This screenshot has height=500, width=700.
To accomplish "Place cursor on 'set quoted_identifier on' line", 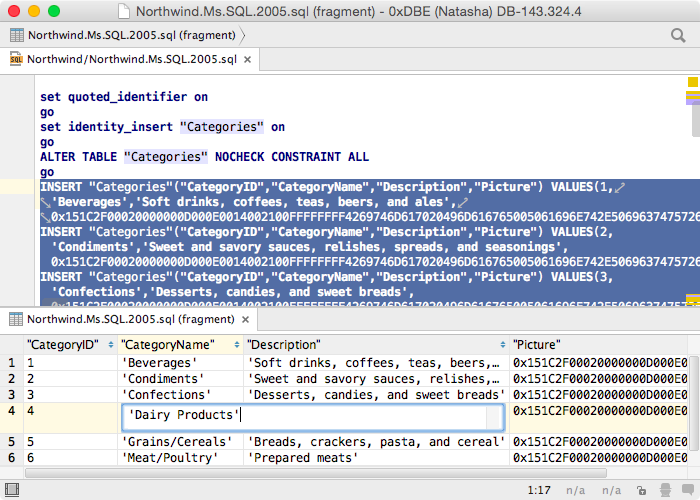I will coord(124,97).
